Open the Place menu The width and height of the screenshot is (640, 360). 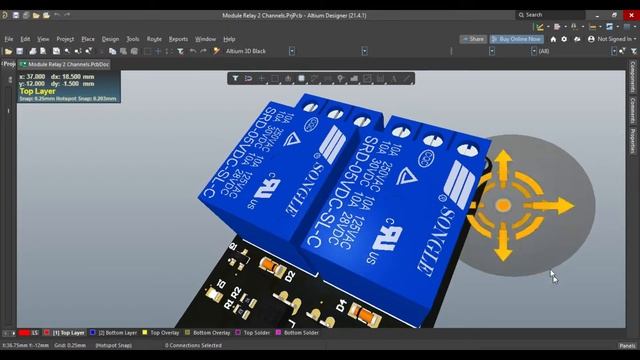click(x=88, y=39)
